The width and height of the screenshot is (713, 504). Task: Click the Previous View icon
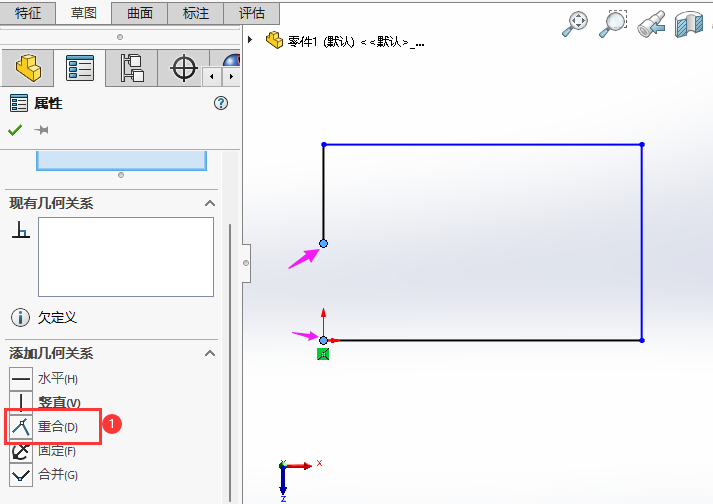[x=651, y=24]
